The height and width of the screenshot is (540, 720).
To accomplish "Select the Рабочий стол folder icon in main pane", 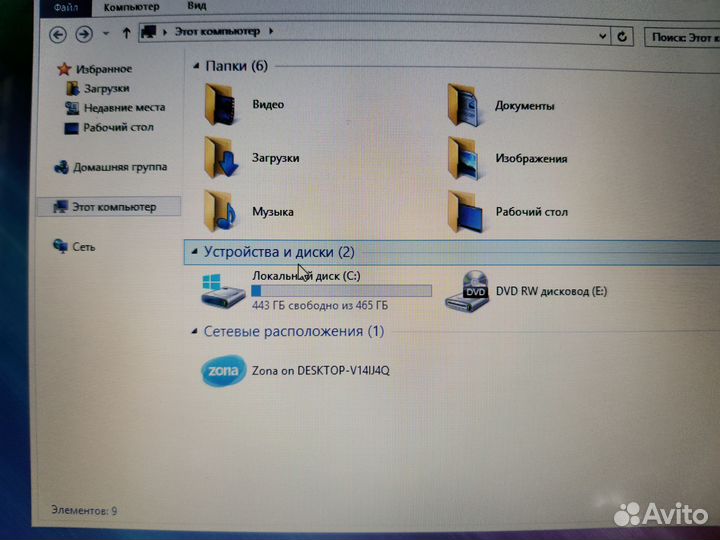I will 465,212.
